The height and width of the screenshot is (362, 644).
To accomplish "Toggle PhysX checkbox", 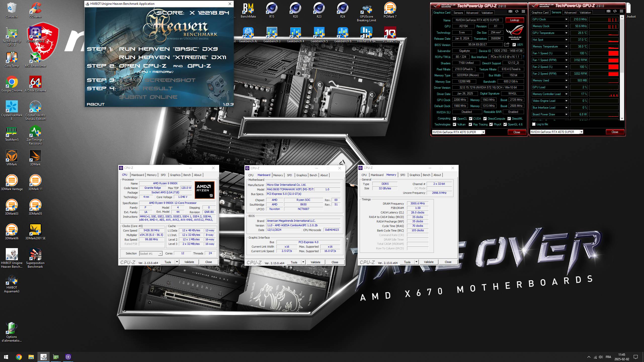I will [491, 124].
